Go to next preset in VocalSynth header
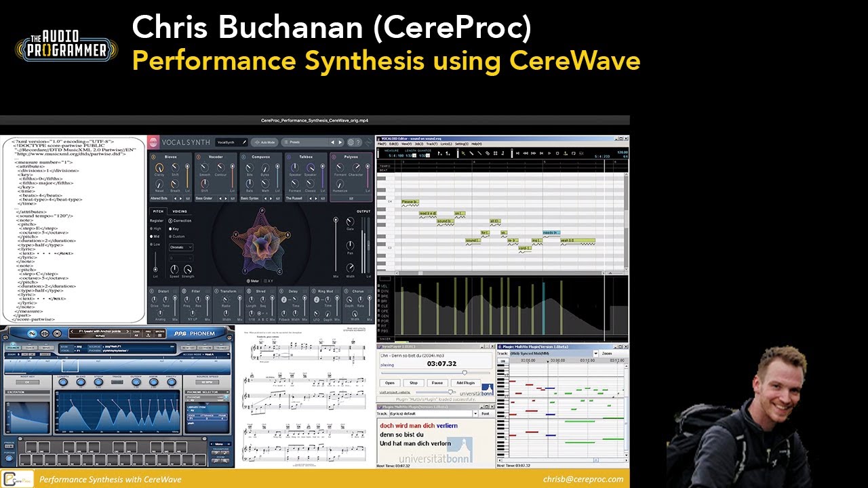Image resolution: width=868 pixels, height=488 pixels. [x=340, y=142]
